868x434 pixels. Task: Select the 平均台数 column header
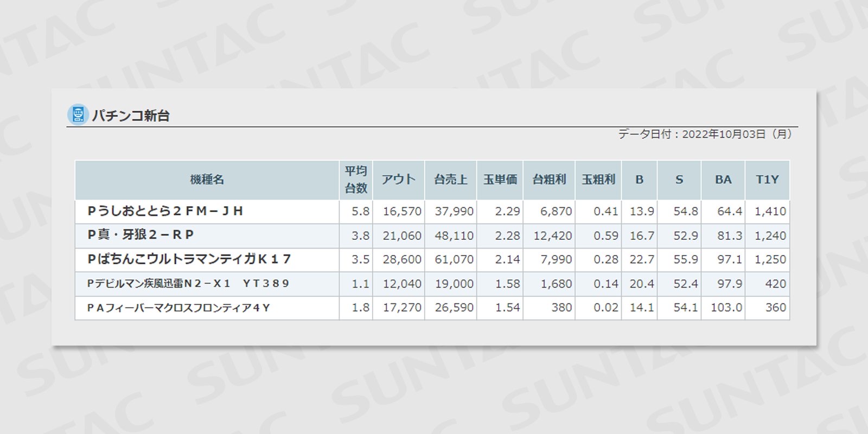point(356,180)
